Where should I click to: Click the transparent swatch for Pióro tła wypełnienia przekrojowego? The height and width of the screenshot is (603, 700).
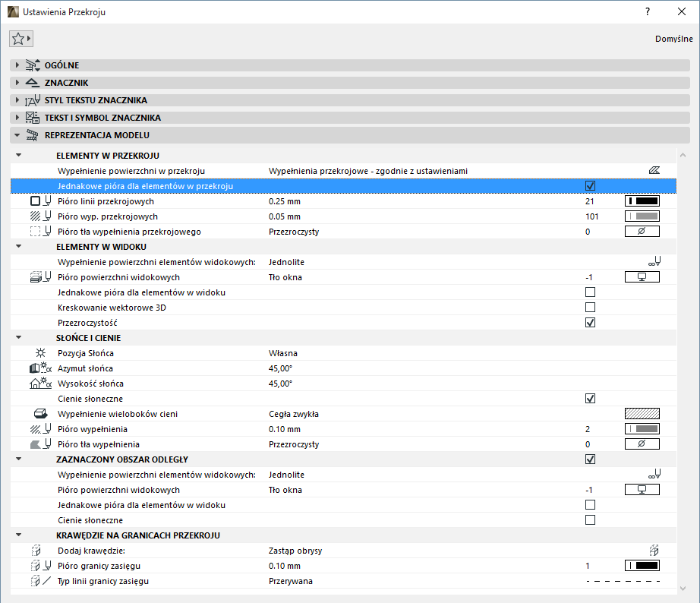[642, 232]
